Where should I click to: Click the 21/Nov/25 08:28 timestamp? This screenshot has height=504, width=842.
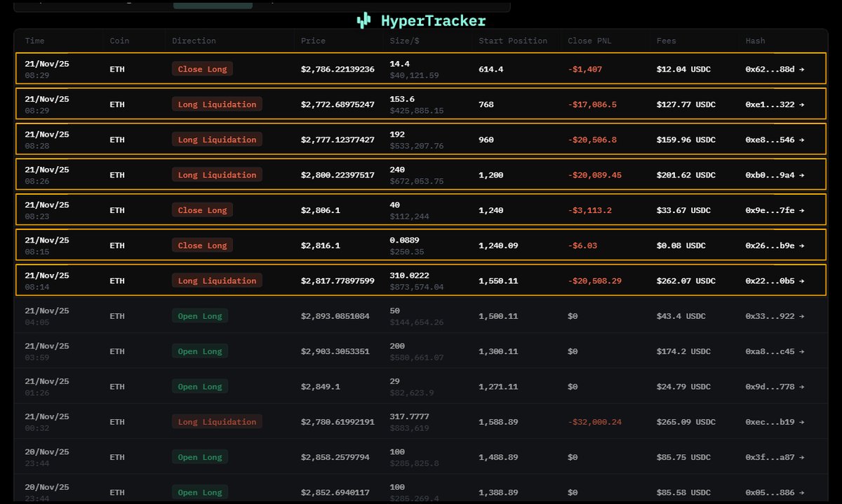[47, 139]
